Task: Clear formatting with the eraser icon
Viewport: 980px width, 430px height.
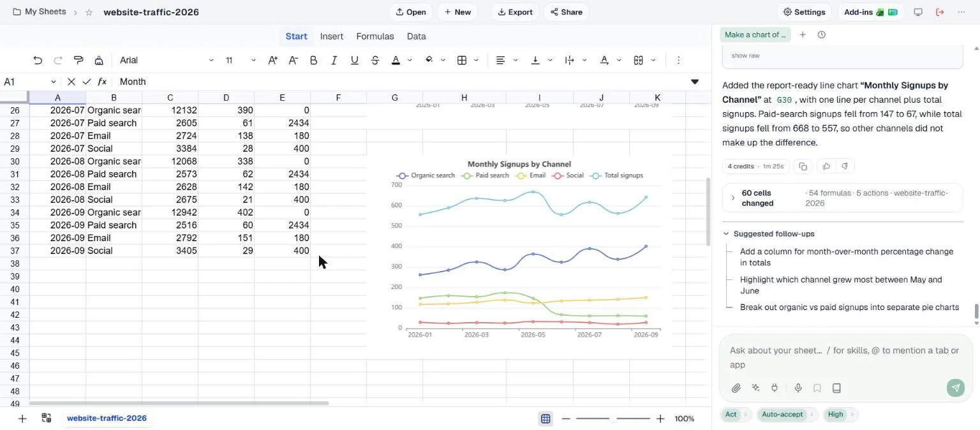Action: coord(99,60)
